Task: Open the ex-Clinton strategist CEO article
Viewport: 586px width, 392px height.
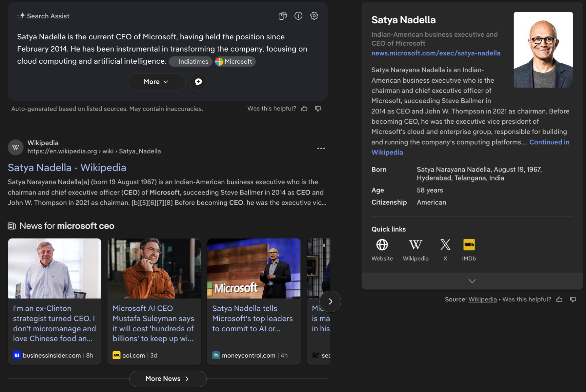Action: [54, 323]
